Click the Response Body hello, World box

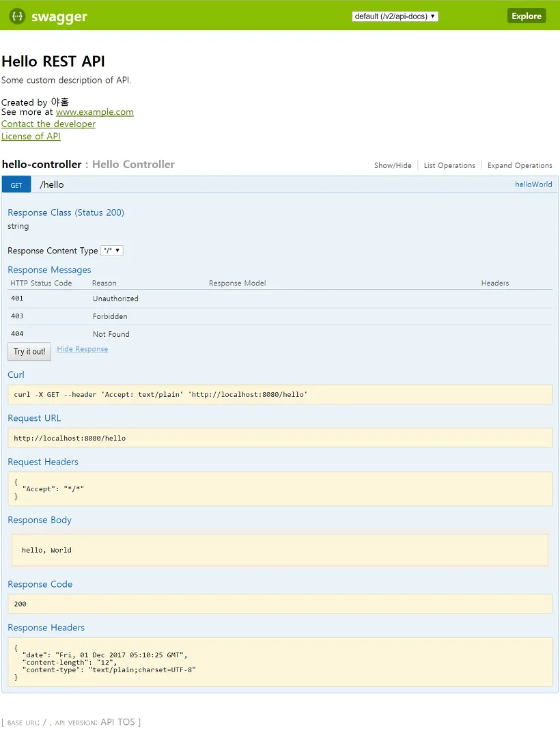tap(280, 549)
